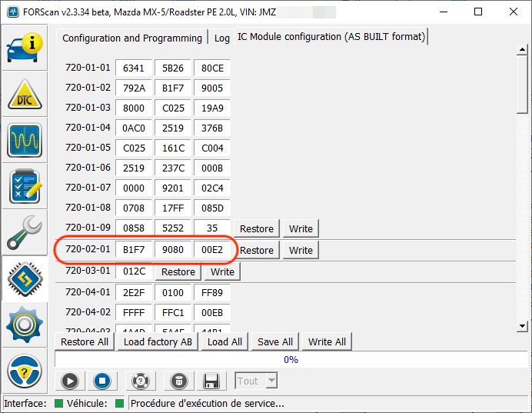Edit field 9080 in row 720-02-01
This screenshot has width=532, height=413.
[x=173, y=250]
